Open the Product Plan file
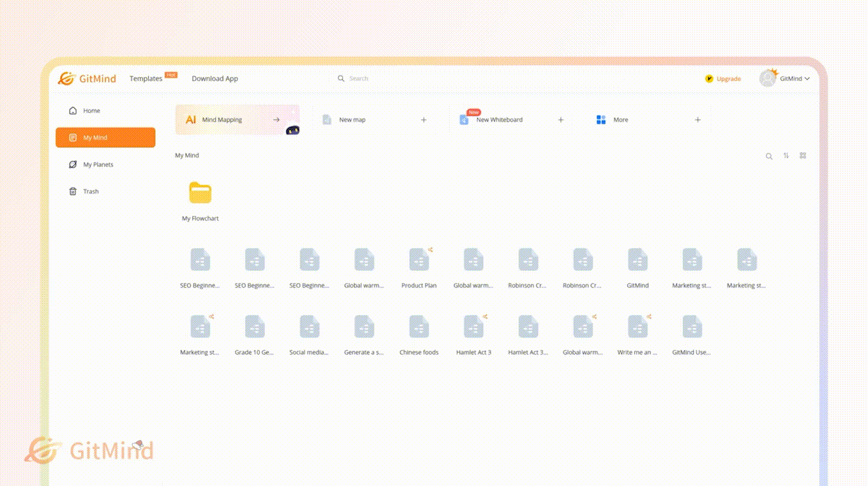This screenshot has width=868, height=486. (x=419, y=260)
